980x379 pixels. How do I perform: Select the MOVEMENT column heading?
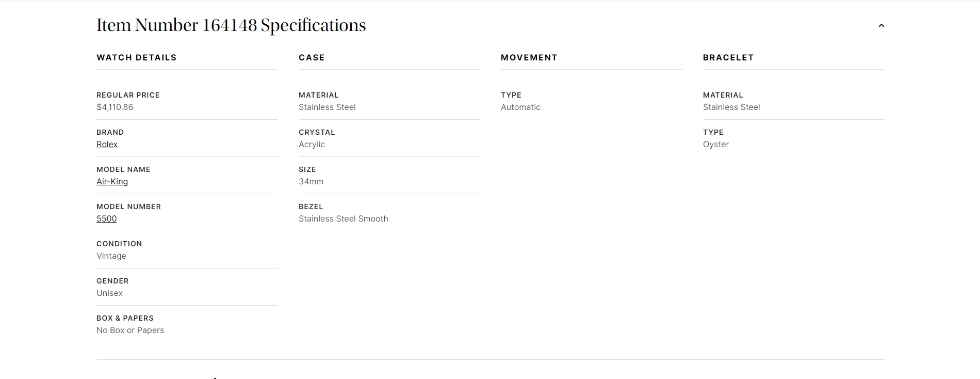click(529, 57)
